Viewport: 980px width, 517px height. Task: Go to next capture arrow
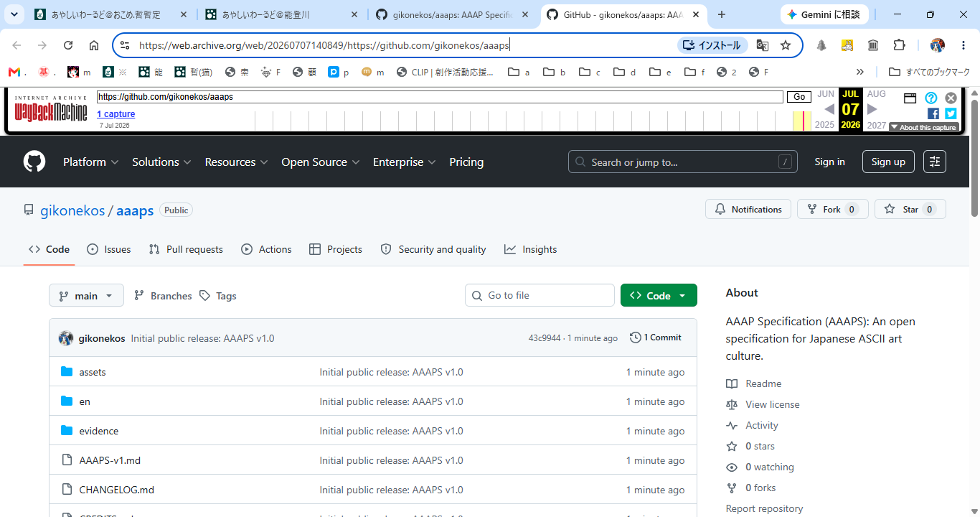coord(872,109)
